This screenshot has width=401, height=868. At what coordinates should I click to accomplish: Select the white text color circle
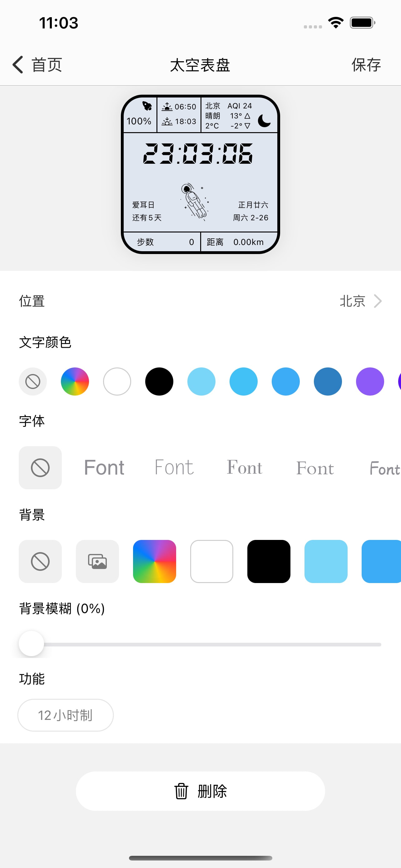click(117, 382)
